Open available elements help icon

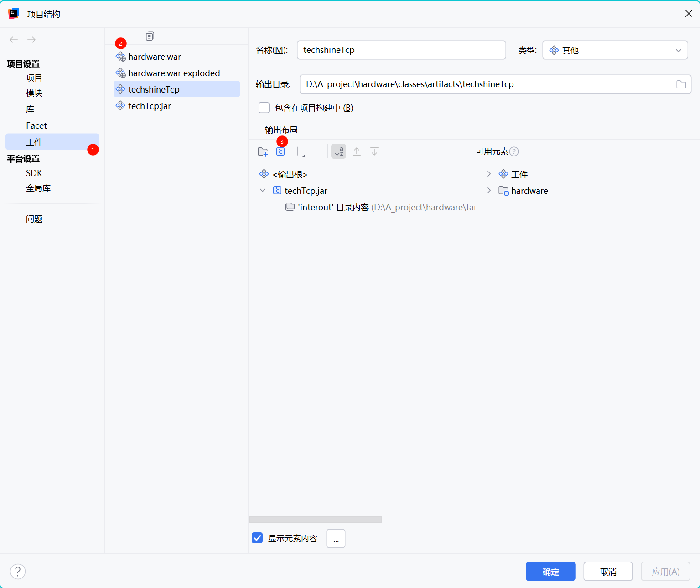tap(514, 151)
